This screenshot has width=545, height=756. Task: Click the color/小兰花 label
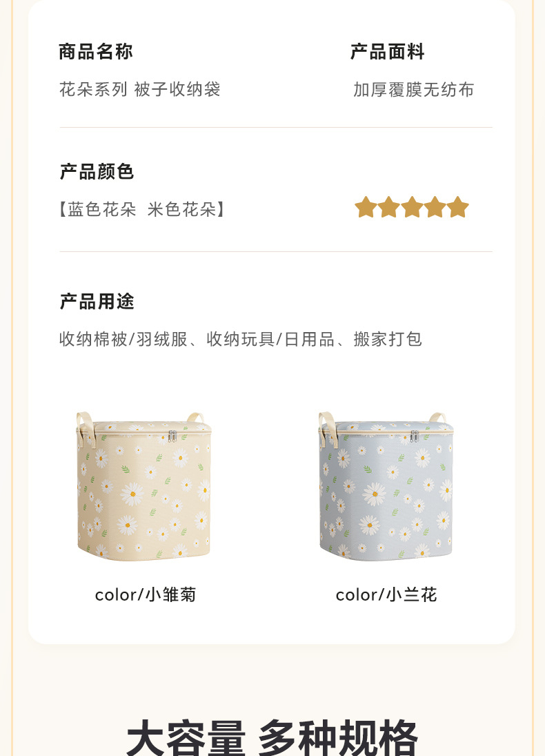386,594
